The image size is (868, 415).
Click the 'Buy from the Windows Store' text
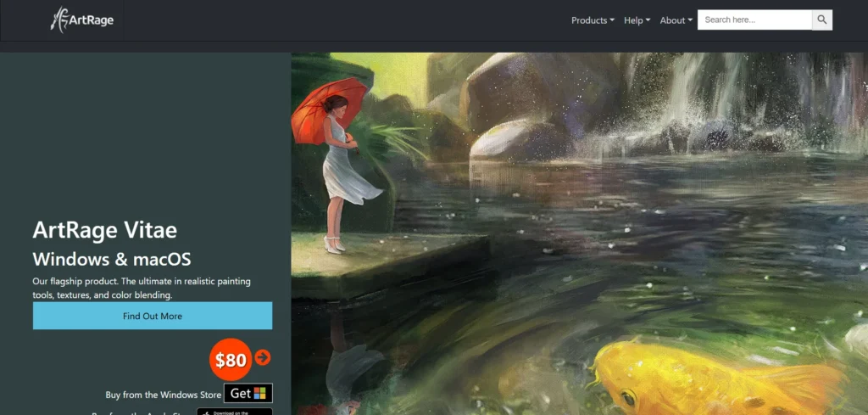(164, 395)
